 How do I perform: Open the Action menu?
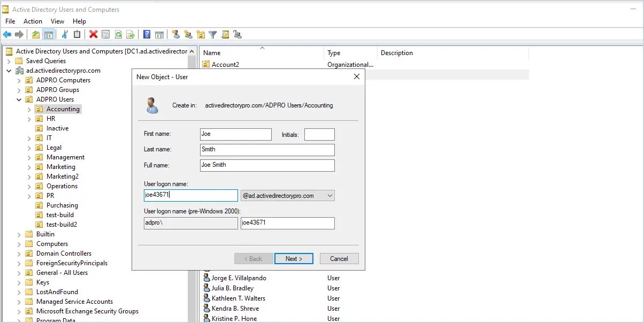(x=33, y=21)
